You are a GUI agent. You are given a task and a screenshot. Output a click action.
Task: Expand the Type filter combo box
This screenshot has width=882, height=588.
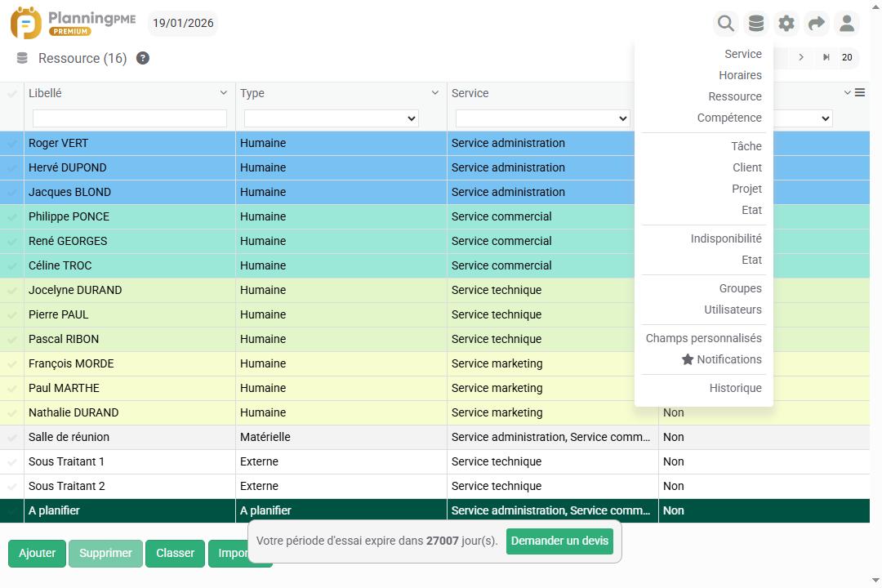point(331,118)
